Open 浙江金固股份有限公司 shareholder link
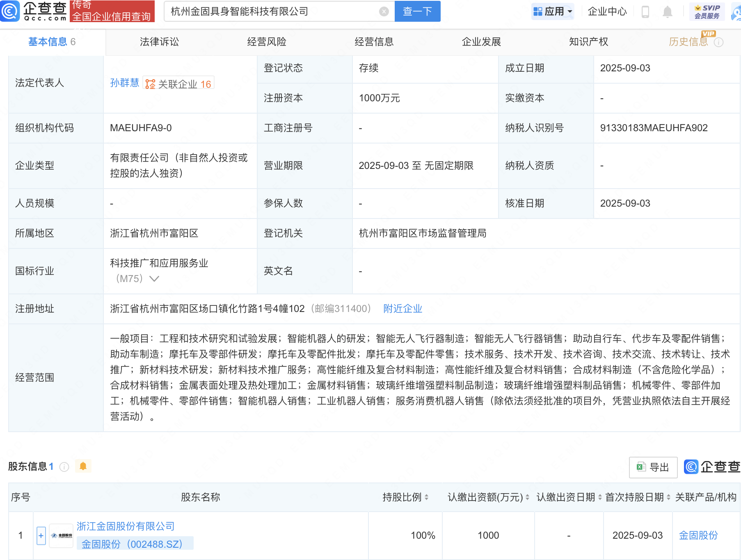Viewport: 741px width, 560px height. [126, 526]
